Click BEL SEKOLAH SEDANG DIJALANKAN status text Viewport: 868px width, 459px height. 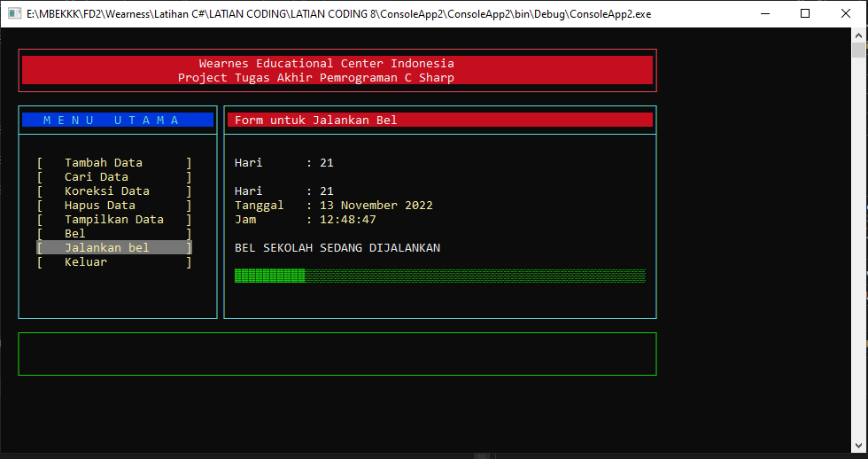(x=337, y=248)
